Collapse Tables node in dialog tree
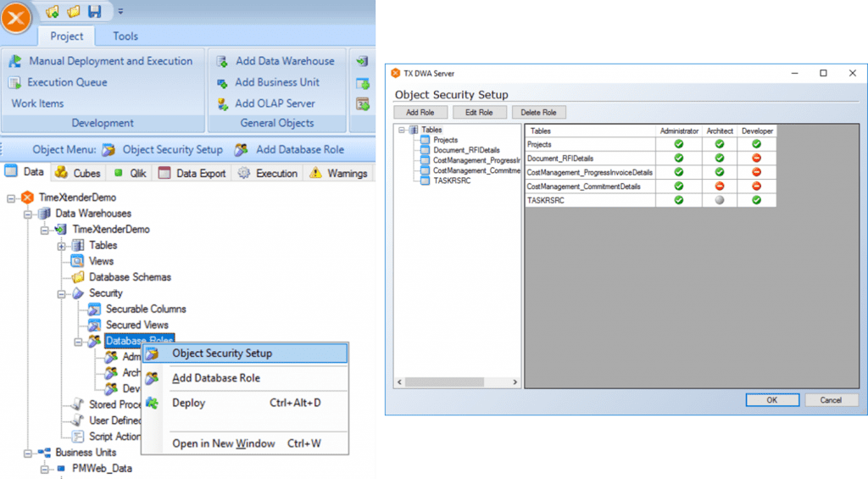 (x=402, y=130)
